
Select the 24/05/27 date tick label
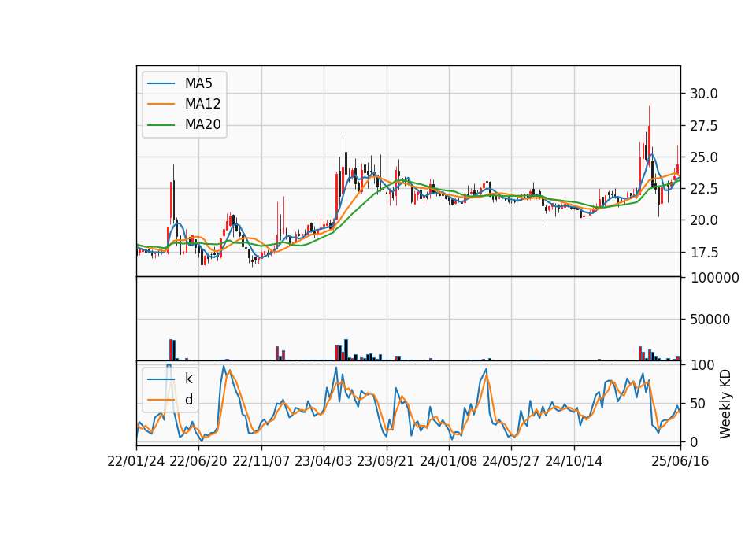511,462
